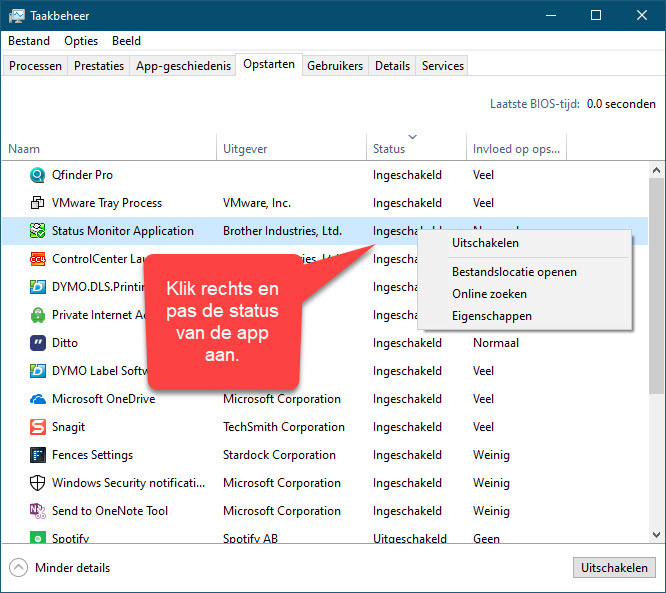
Task: Click the Veel impact for Snagit
Action: (483, 427)
